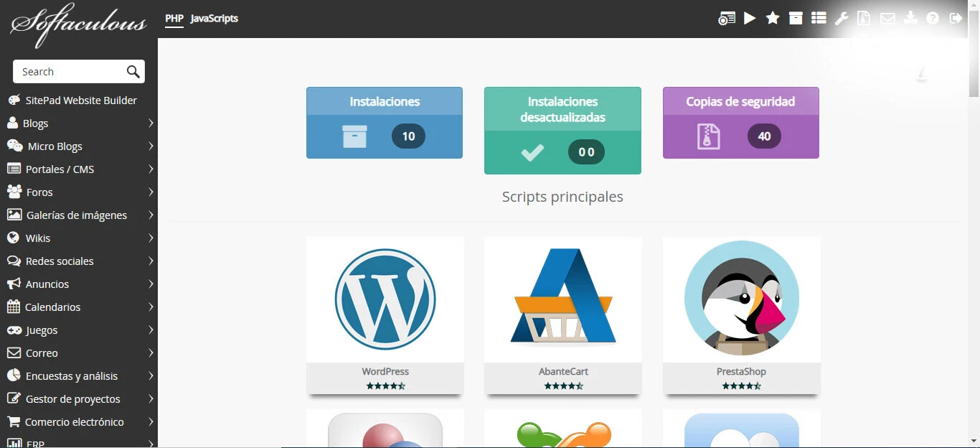Switch to the JavaScripts tab

tap(215, 19)
